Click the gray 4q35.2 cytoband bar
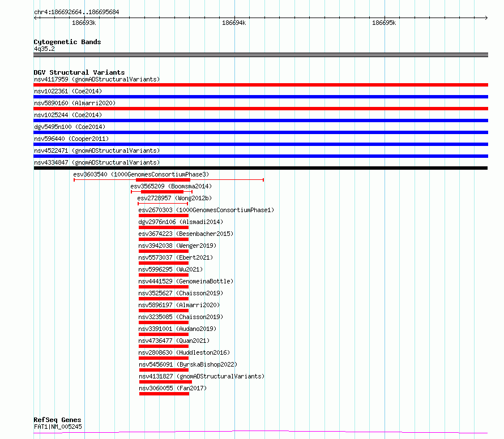This screenshot has height=439, width=504. pyautogui.click(x=260, y=55)
